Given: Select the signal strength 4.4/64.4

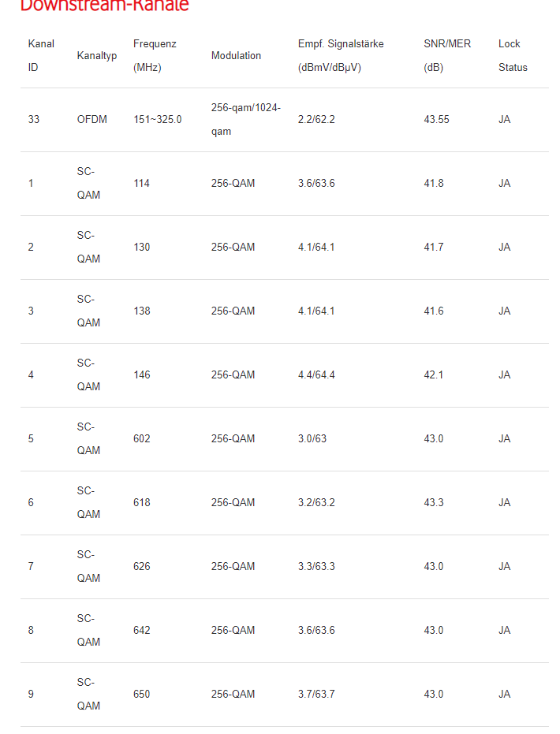Looking at the screenshot, I should tap(316, 375).
